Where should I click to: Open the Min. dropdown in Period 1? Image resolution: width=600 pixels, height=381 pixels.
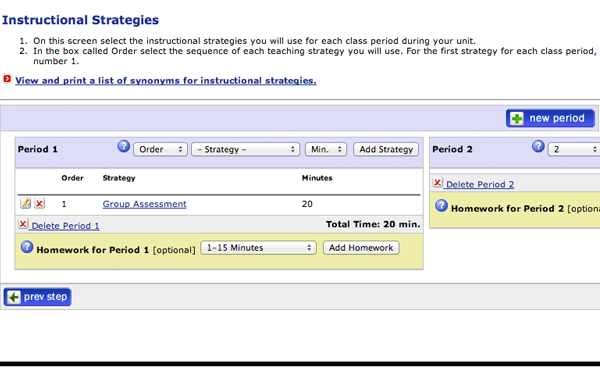326,149
